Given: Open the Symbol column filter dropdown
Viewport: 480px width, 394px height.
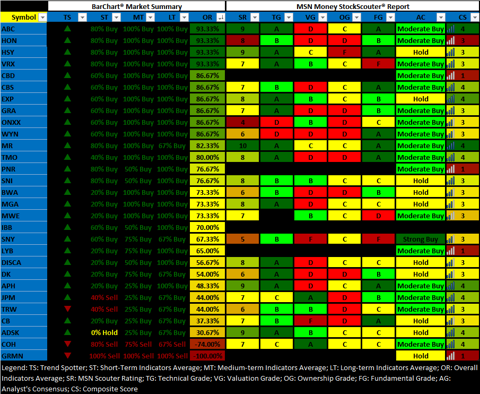Looking at the screenshot, I should tap(43, 18).
